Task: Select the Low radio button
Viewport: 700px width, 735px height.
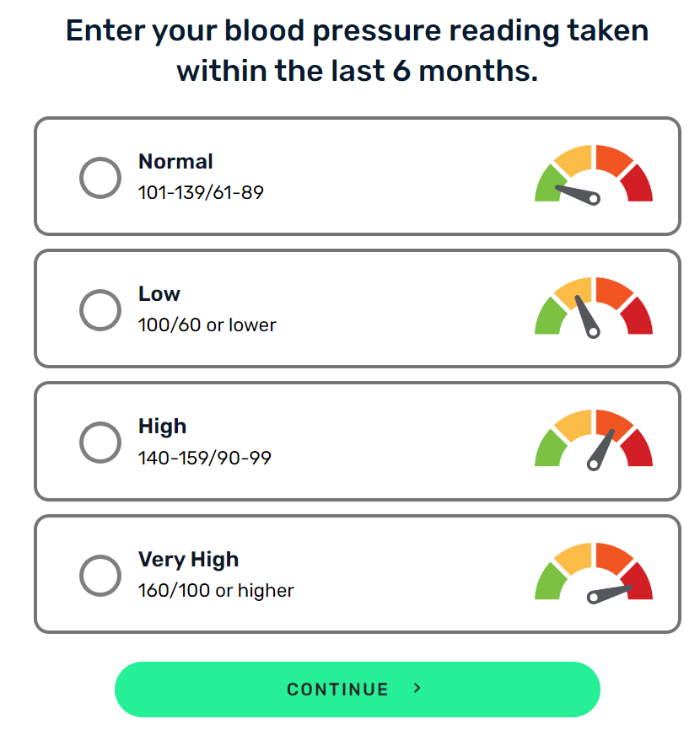Action: 100,310
